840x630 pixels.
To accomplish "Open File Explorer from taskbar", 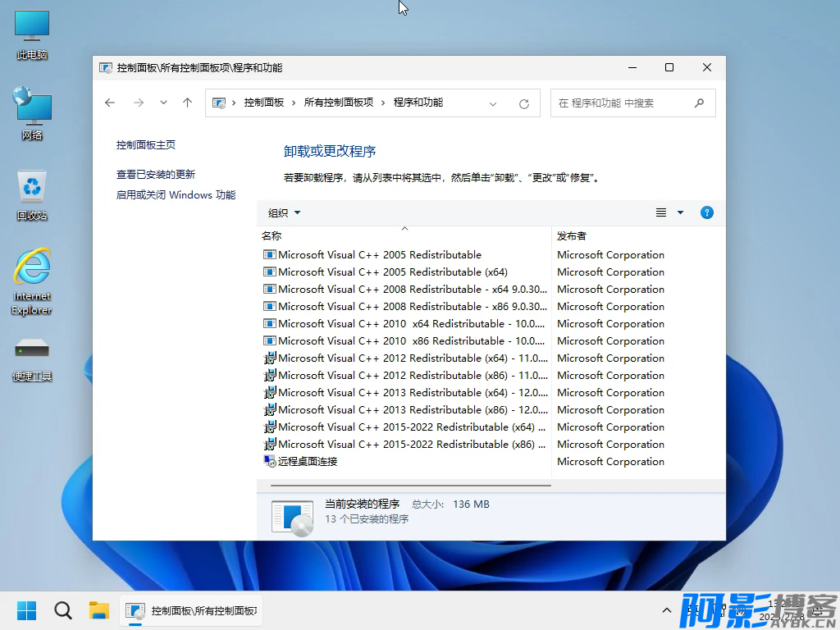I will point(99,610).
